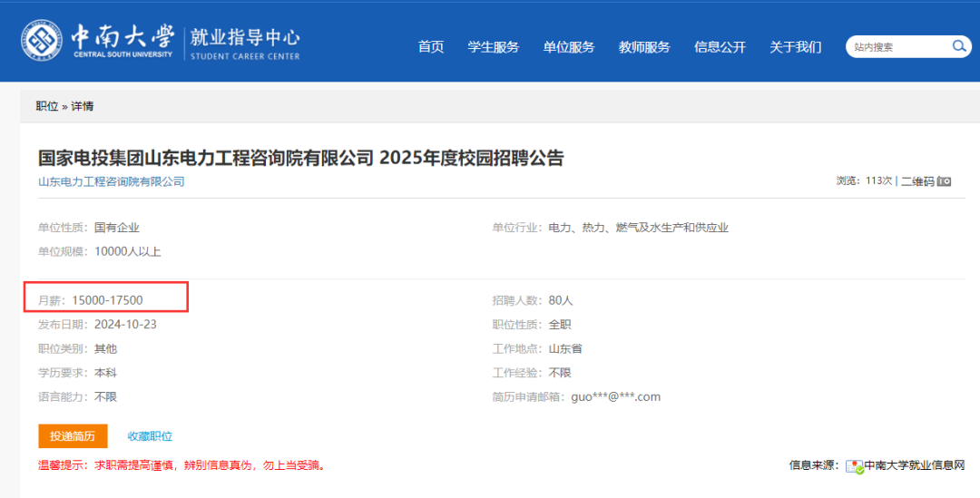
Task: Open the 山东电力工程咨询院有限公司 company link
Action: coord(112,181)
